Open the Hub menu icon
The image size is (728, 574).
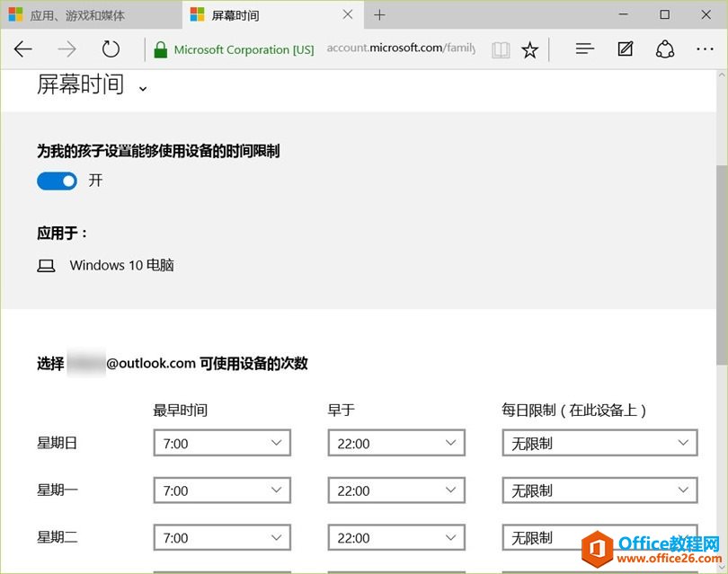585,49
